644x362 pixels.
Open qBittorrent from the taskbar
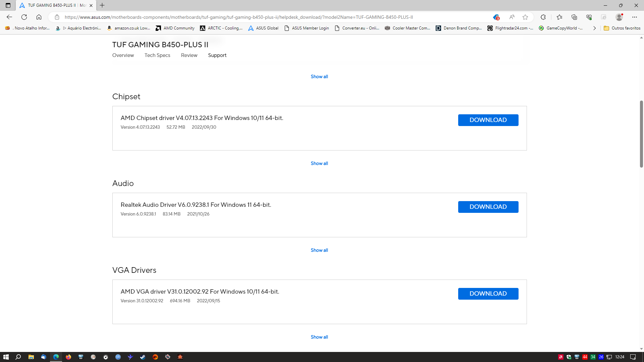point(118,357)
